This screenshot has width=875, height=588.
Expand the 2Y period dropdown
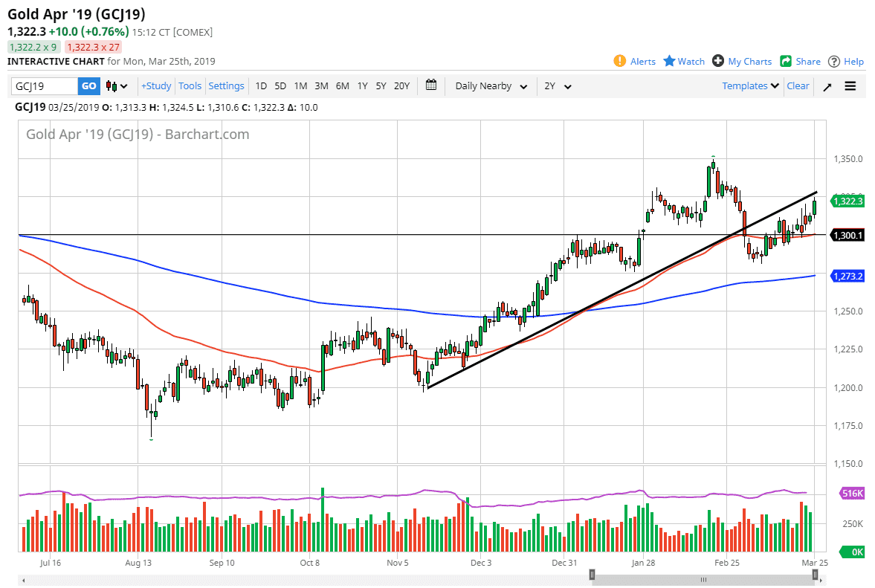558,86
